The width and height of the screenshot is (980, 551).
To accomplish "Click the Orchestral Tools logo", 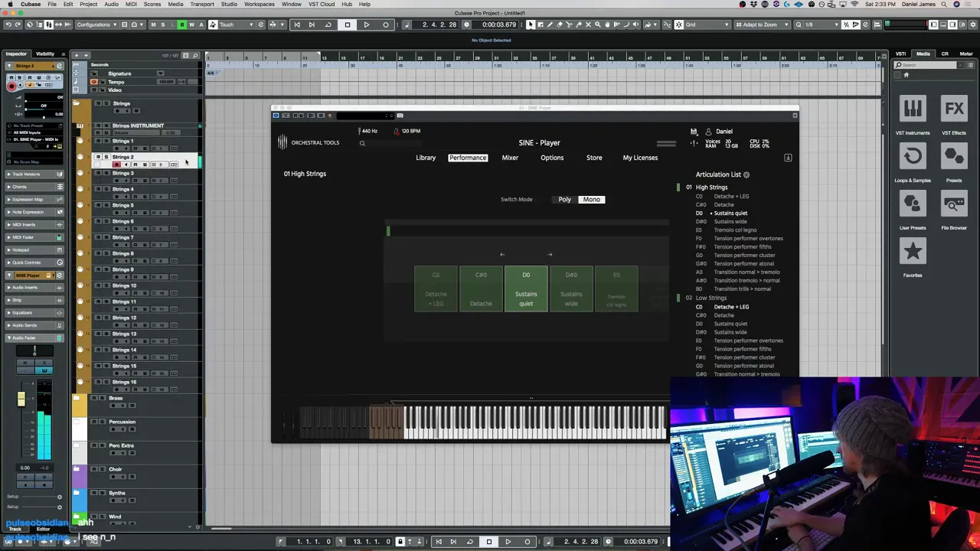I will 310,142.
